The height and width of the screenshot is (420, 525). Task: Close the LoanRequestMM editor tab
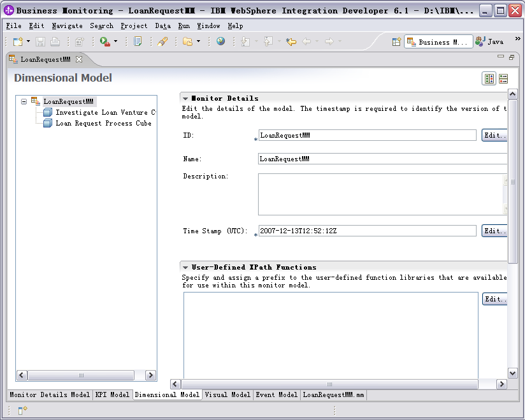pos(79,59)
